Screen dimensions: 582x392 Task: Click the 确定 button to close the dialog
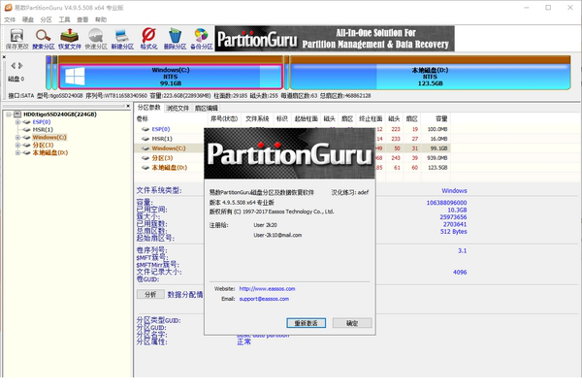point(352,323)
